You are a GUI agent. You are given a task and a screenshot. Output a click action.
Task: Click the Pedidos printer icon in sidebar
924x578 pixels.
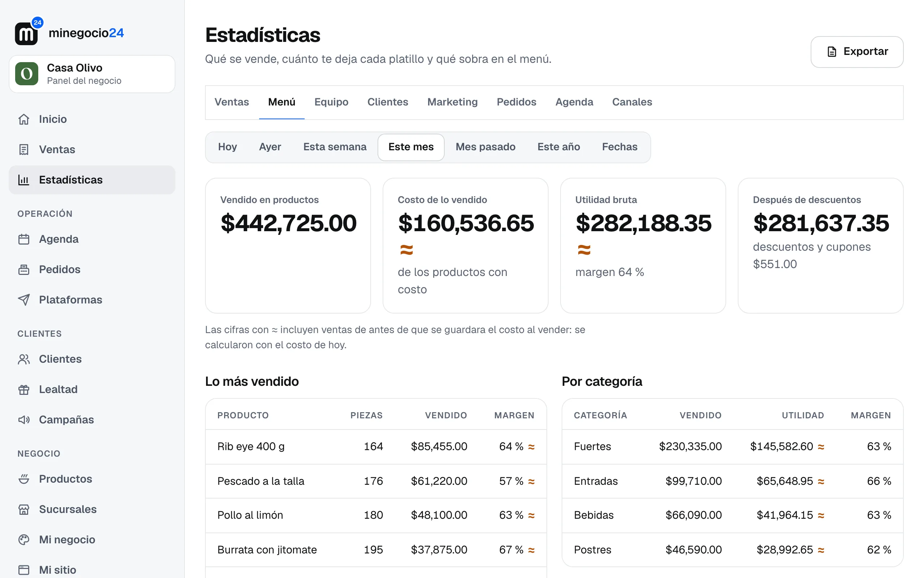(x=24, y=269)
